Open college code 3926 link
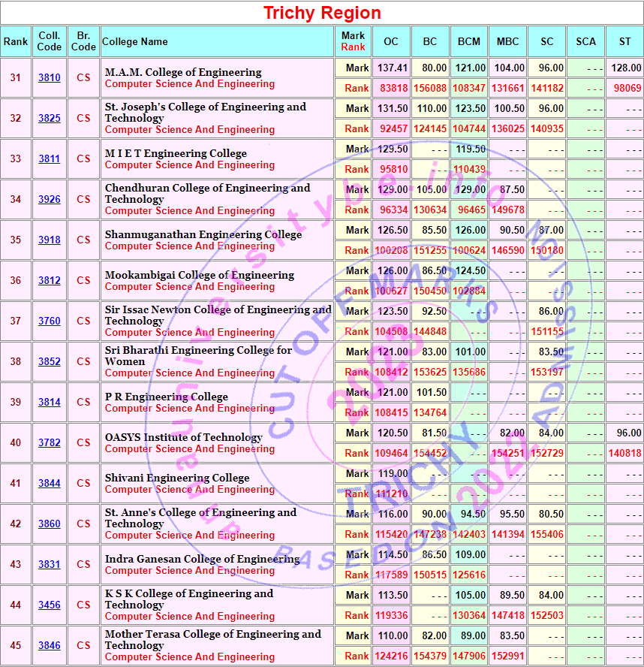644x667 pixels. [50, 200]
